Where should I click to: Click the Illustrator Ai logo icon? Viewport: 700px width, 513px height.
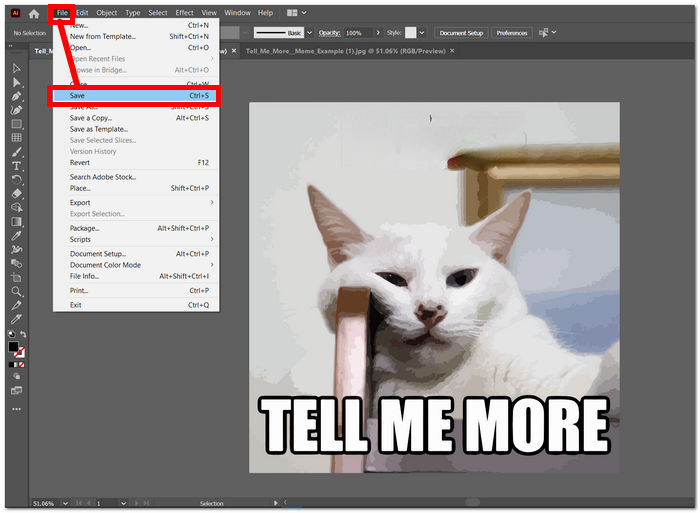click(x=15, y=13)
